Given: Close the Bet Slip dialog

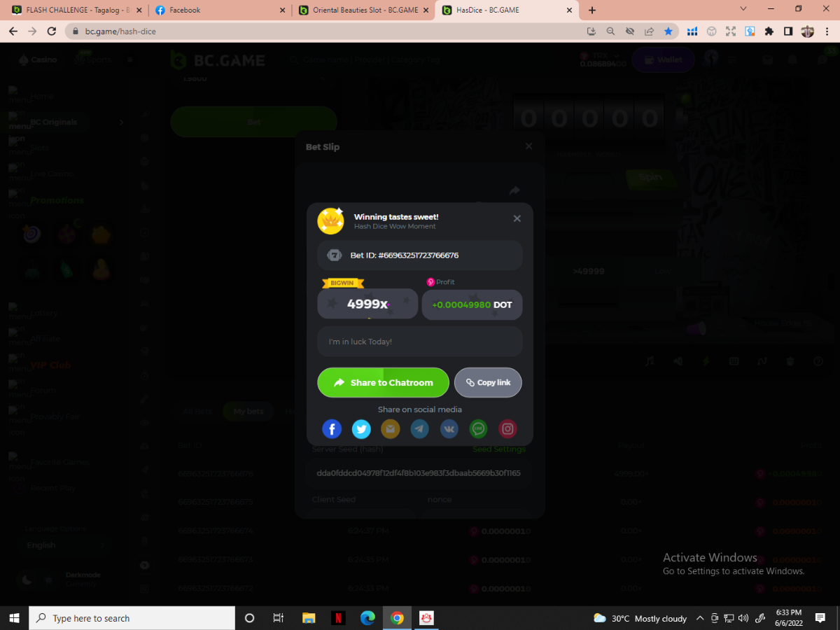Looking at the screenshot, I should click(528, 146).
